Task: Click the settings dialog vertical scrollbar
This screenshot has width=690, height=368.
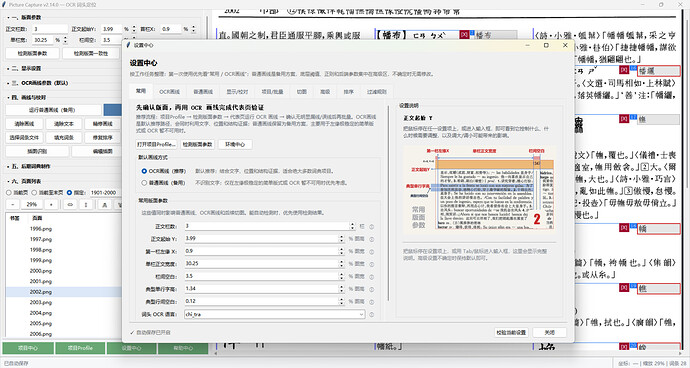Action: pyautogui.click(x=388, y=203)
